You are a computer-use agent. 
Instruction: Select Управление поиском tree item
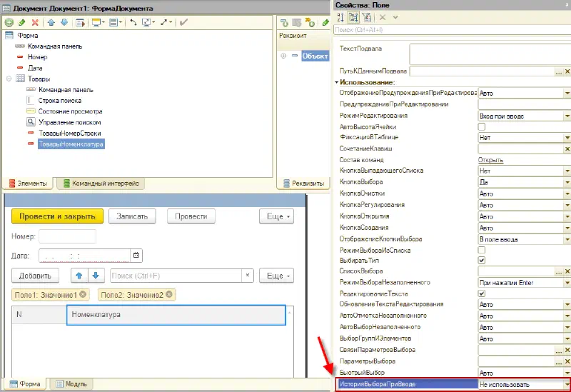(x=70, y=122)
